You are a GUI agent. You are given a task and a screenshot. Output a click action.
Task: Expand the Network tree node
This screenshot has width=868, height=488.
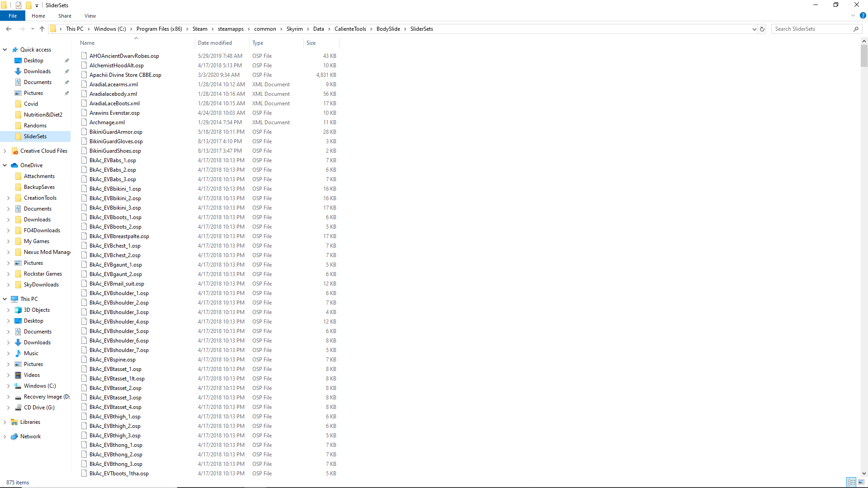click(5, 436)
